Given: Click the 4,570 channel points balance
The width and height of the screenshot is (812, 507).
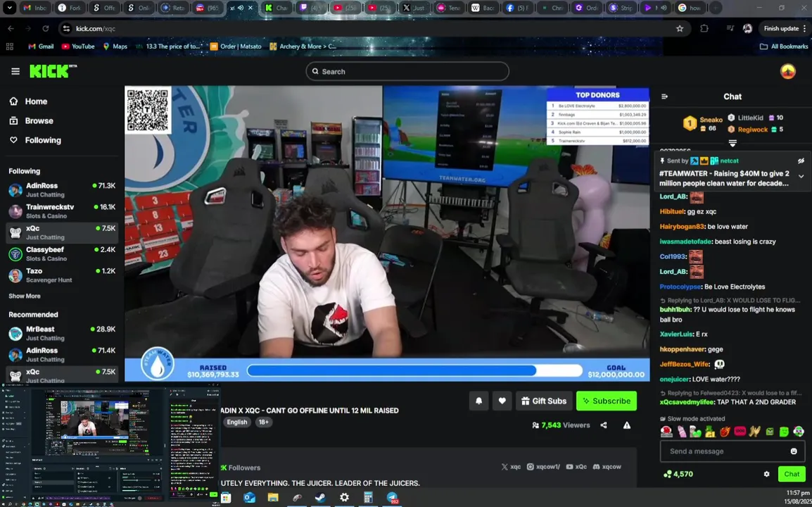Looking at the screenshot, I should tap(678, 474).
